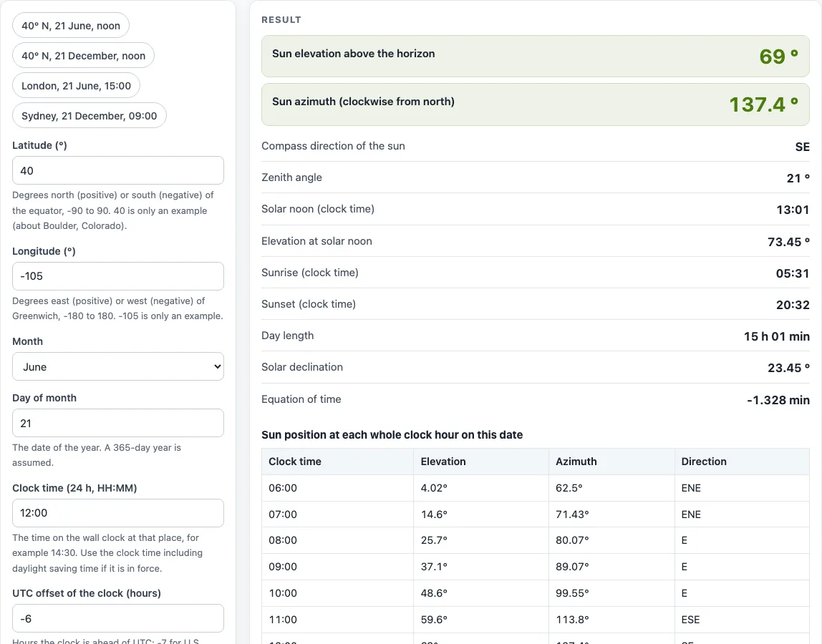Choose the Sydney, 21 December, 09:00 preset
Image resolution: width=822 pixels, height=644 pixels.
click(x=89, y=116)
